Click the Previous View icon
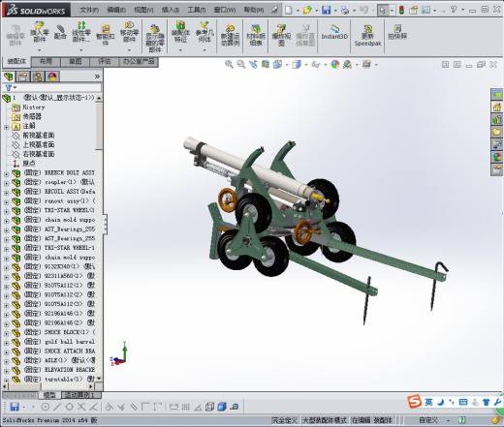 point(253,65)
